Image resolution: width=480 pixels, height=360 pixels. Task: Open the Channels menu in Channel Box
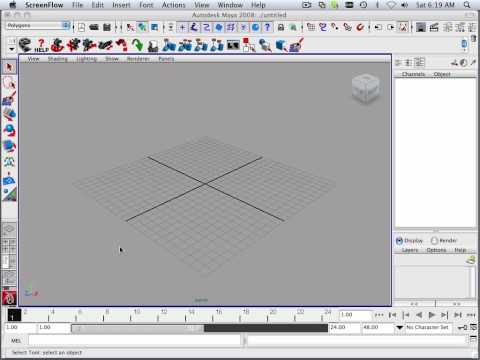coord(413,74)
